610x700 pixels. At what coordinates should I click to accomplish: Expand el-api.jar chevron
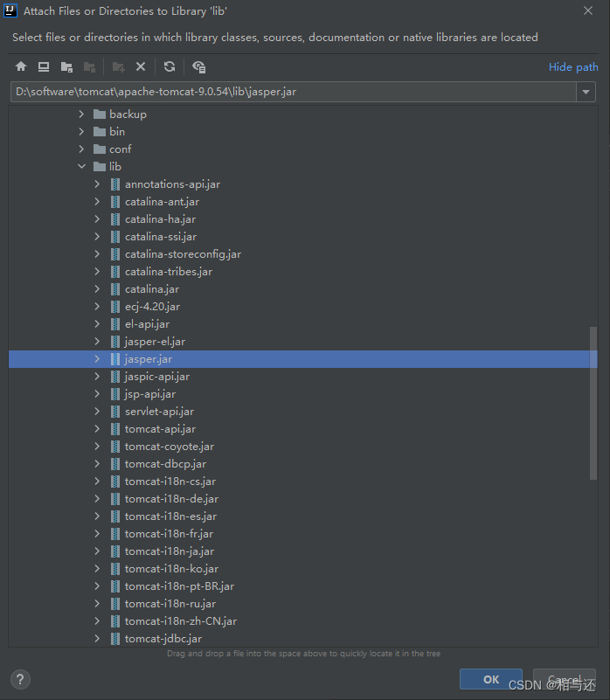(97, 323)
